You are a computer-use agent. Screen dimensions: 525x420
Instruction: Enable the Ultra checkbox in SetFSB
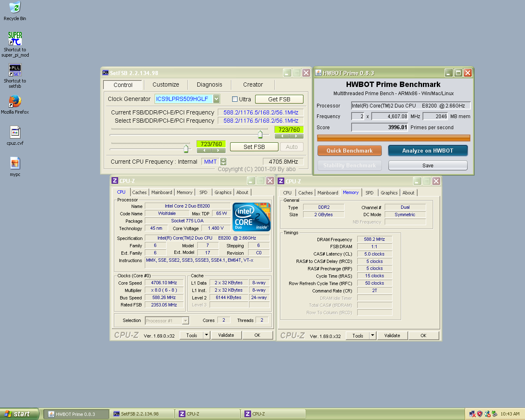tap(235, 99)
